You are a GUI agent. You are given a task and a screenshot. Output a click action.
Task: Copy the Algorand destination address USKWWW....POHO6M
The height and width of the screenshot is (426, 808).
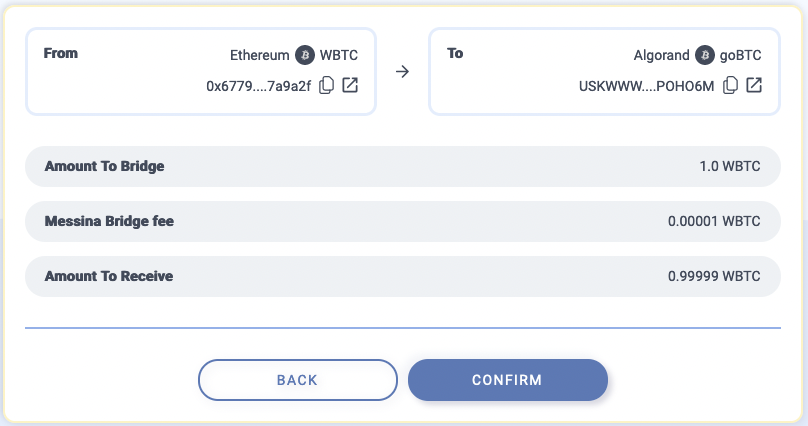[730, 85]
